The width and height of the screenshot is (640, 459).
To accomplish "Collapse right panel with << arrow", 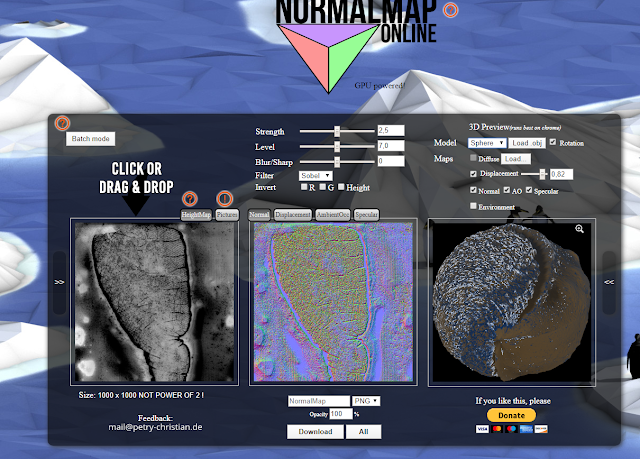I will 609,282.
